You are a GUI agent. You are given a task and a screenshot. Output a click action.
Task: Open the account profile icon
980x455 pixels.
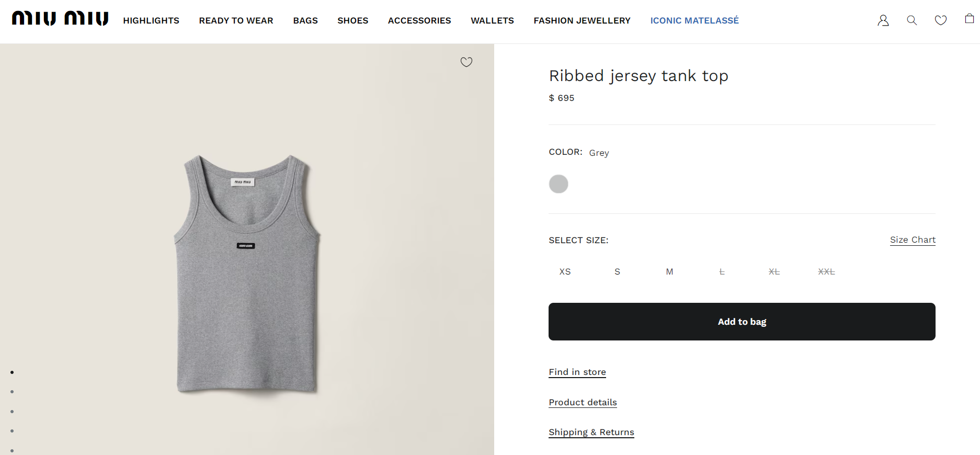[x=883, y=20]
